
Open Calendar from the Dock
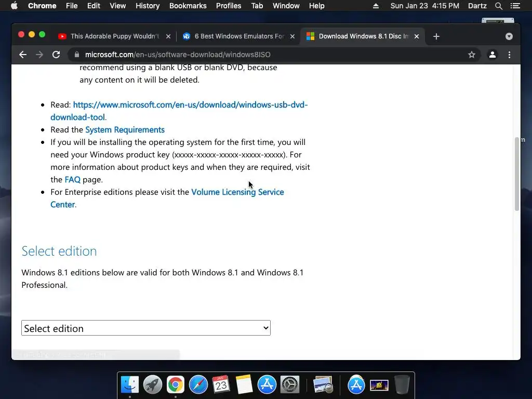tap(221, 385)
